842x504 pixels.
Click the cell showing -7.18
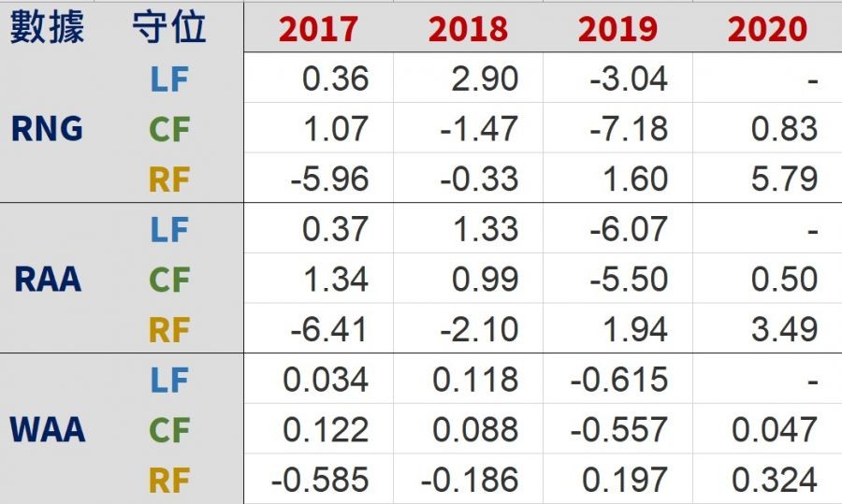tap(629, 129)
